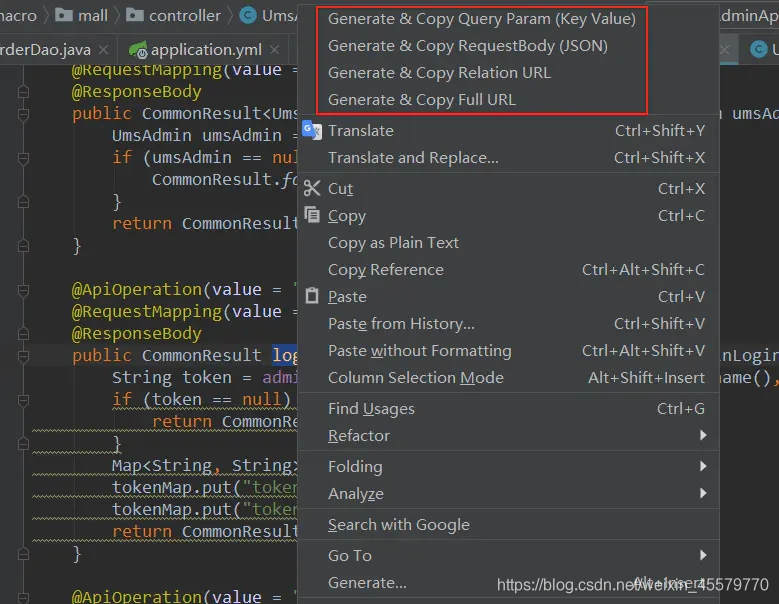
Task: Click 'Map<String, String' code line
Action: (204, 465)
